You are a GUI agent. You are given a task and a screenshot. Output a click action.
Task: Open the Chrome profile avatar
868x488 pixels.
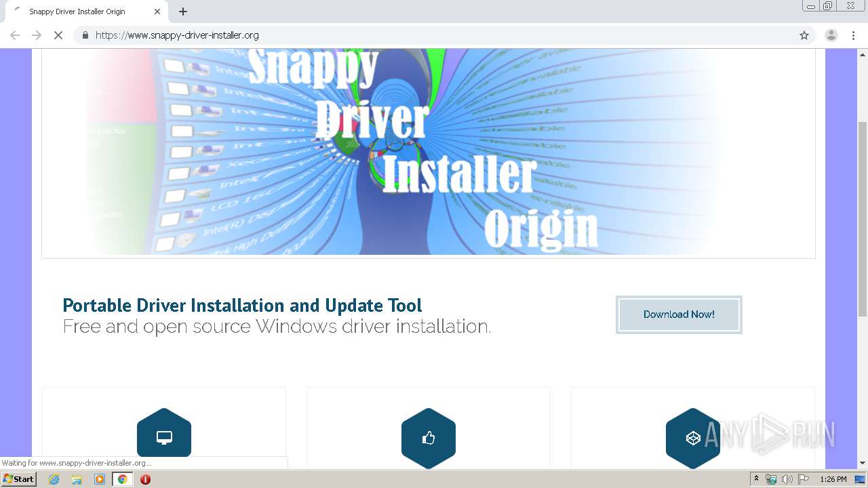[x=831, y=35]
